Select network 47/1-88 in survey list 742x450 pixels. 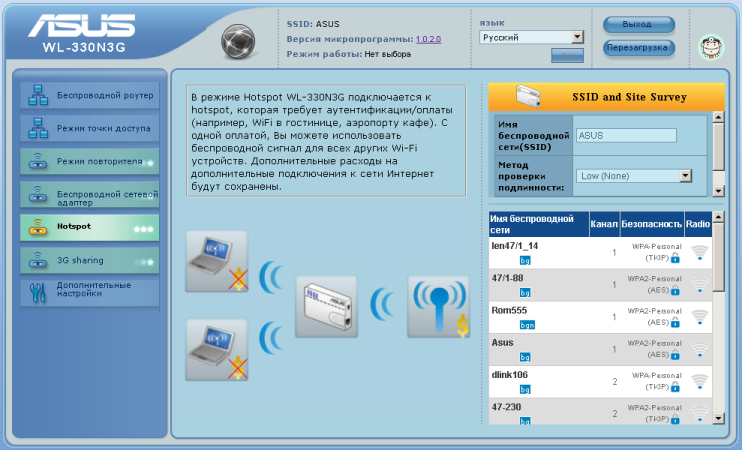click(600, 285)
